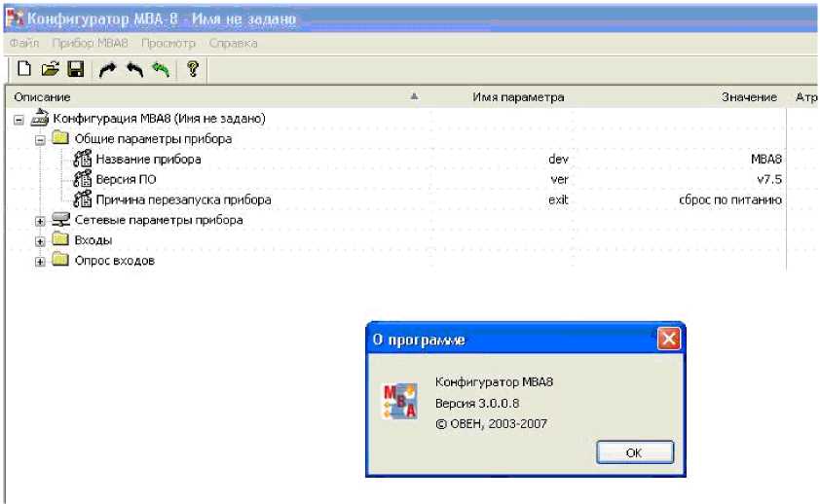This screenshot has width=820, height=504.
Task: Click the parameter name dev
Action: (x=558, y=159)
